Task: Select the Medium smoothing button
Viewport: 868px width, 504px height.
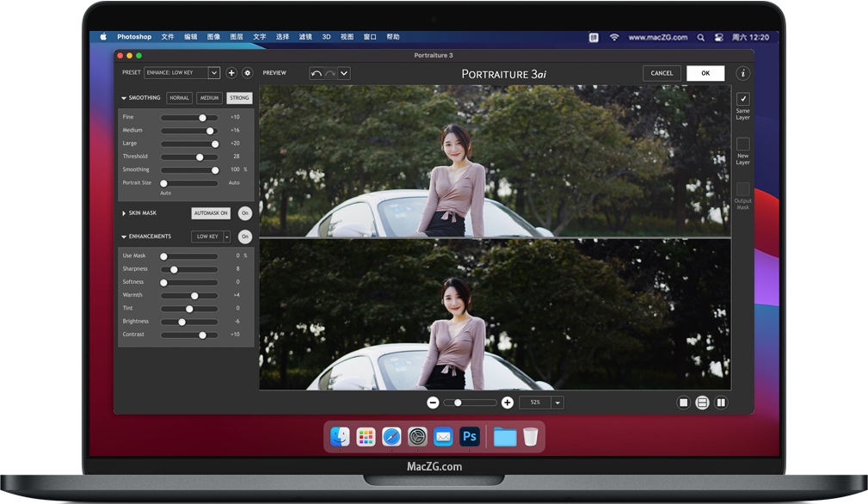Action: [209, 98]
